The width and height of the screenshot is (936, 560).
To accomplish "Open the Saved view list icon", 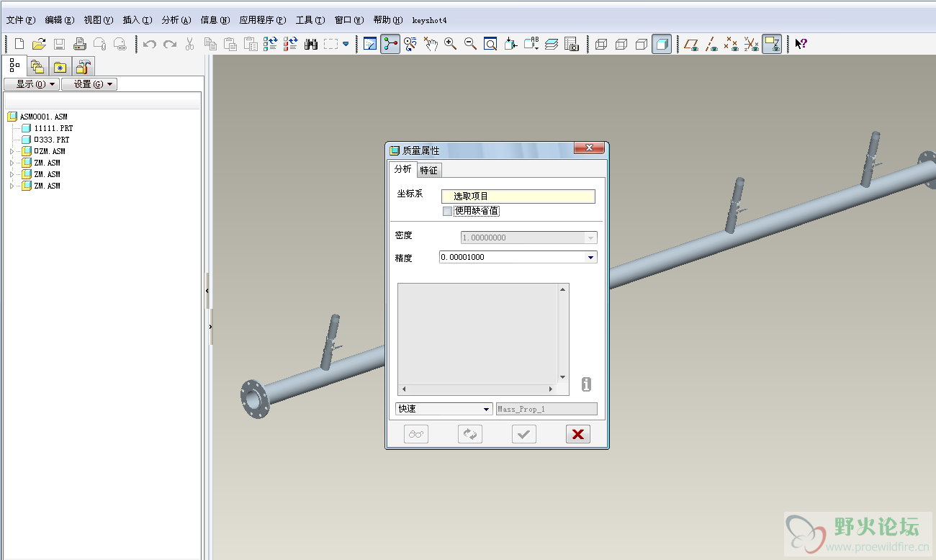I will coord(531,44).
